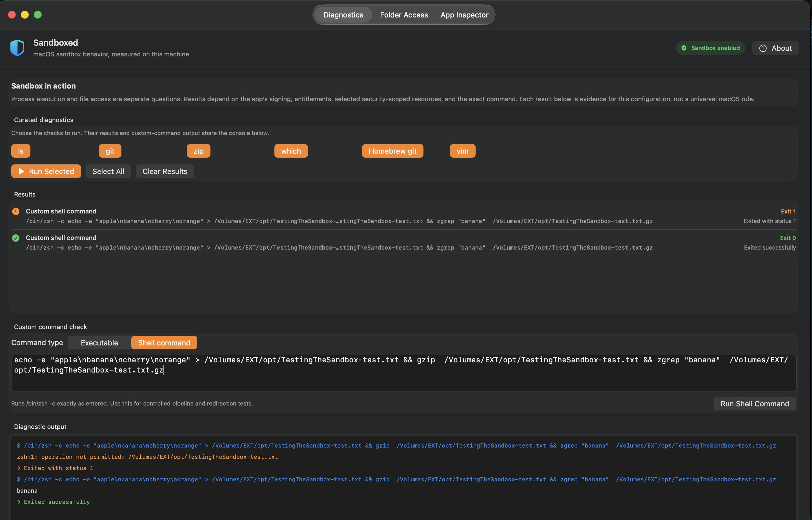The image size is (812, 520).
Task: Toggle the git diagnostic check
Action: tap(110, 151)
